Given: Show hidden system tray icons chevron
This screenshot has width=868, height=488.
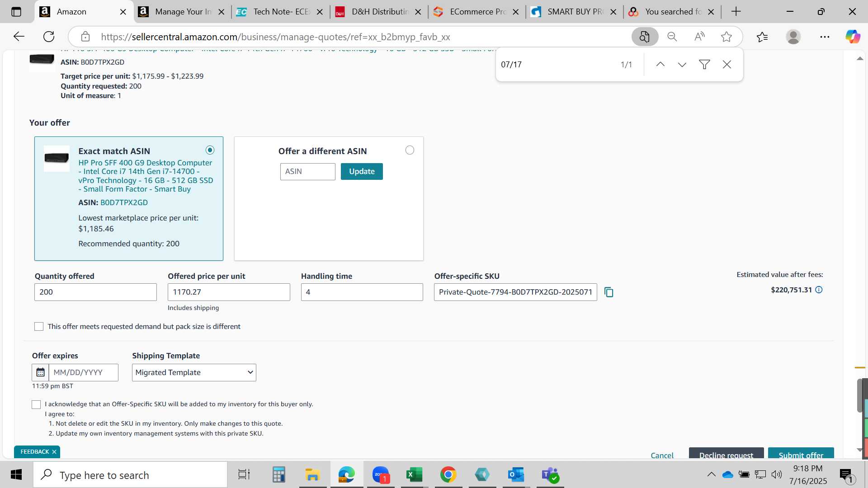Looking at the screenshot, I should [x=711, y=474].
